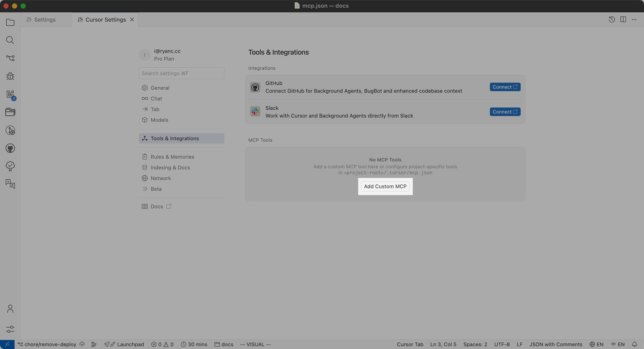Focus the Search settings field
The width and height of the screenshot is (644, 349).
click(181, 73)
